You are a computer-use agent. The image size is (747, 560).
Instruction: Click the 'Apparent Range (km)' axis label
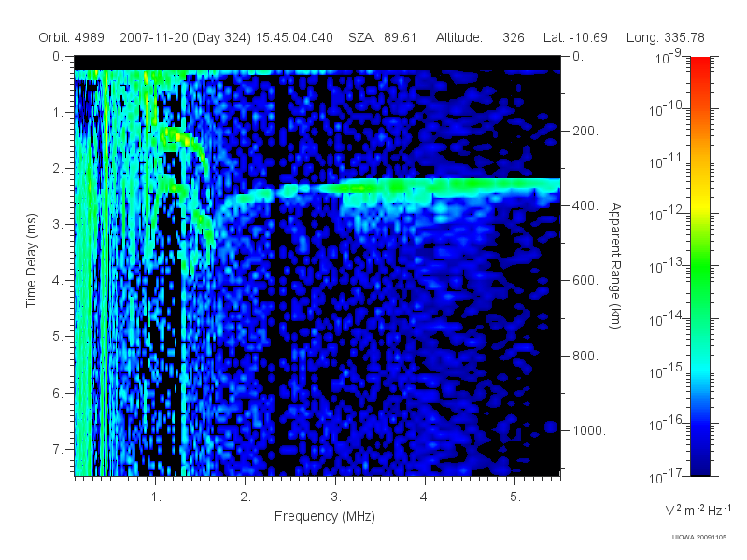pyautogui.click(x=615, y=266)
